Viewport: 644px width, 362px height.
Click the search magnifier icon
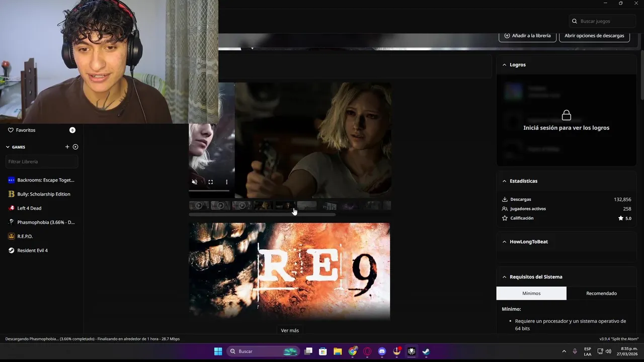pyautogui.click(x=575, y=21)
